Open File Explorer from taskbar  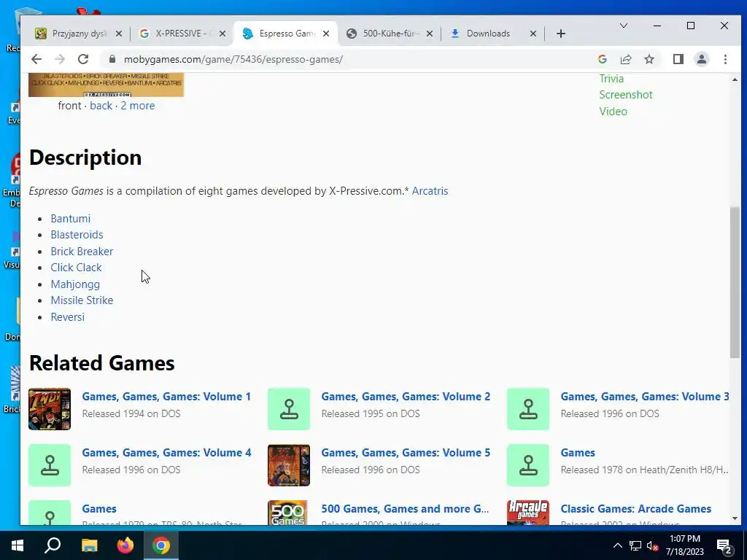pos(89,545)
